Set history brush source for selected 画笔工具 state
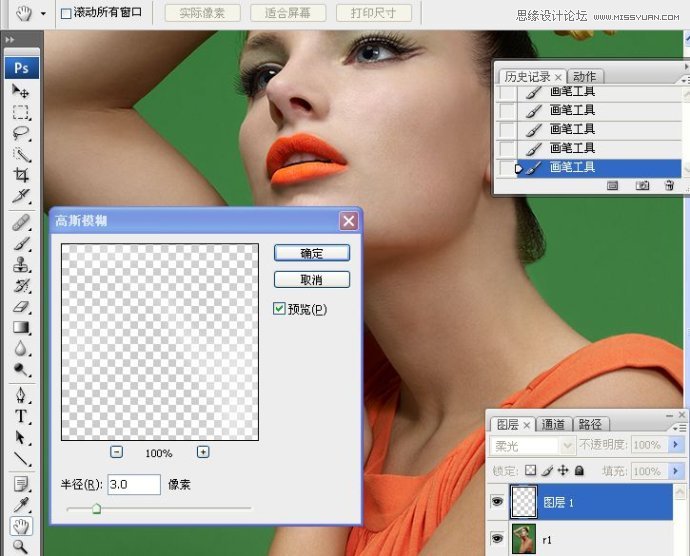The image size is (690, 556). [x=507, y=168]
